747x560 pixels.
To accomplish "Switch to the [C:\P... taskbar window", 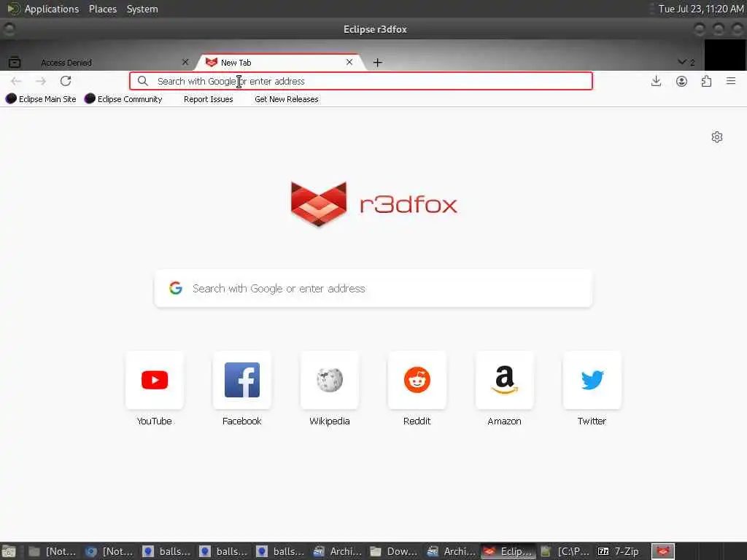I will click(565, 551).
